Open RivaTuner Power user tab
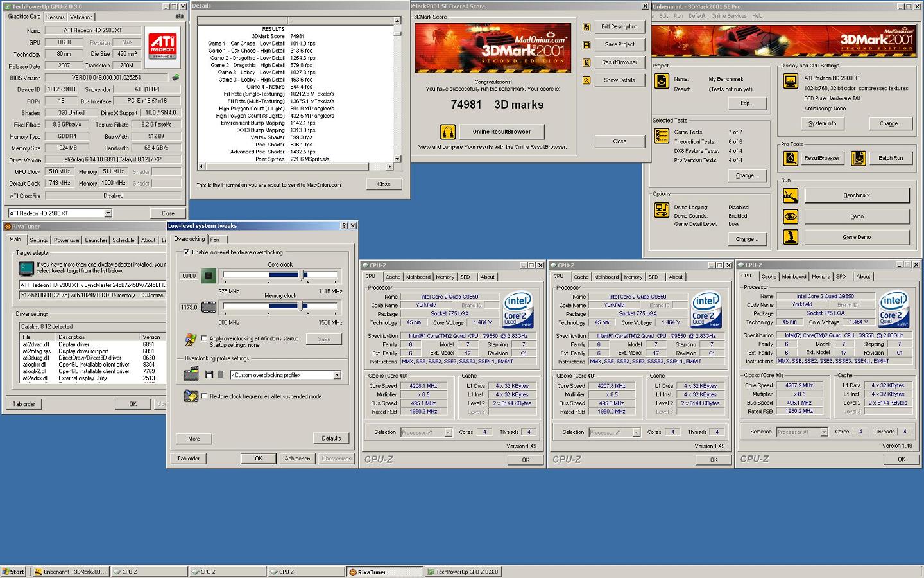Viewport: 924px width, 578px height. pyautogui.click(x=67, y=240)
